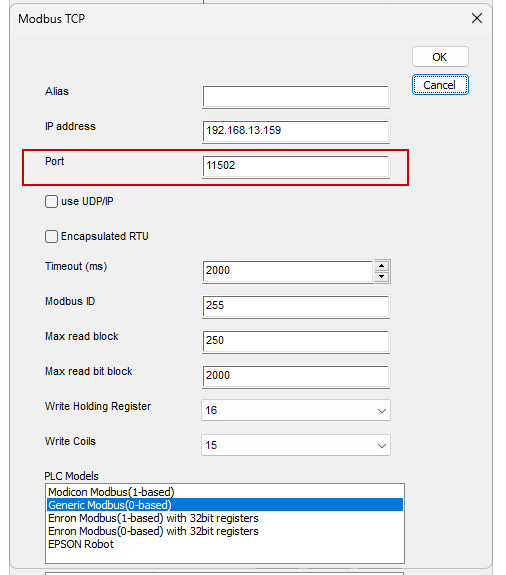This screenshot has width=506, height=575.
Task: Focus the Max read bit block field
Action: (x=296, y=377)
